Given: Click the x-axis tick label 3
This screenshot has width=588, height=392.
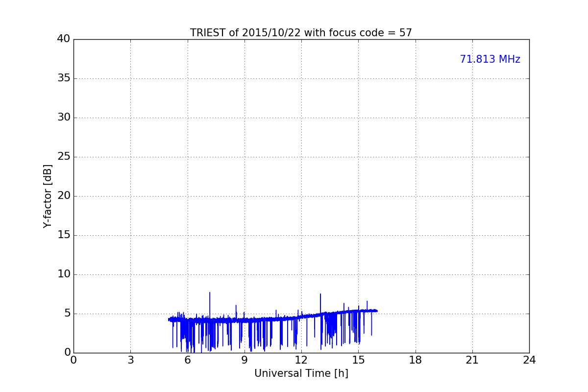Looking at the screenshot, I should [130, 360].
